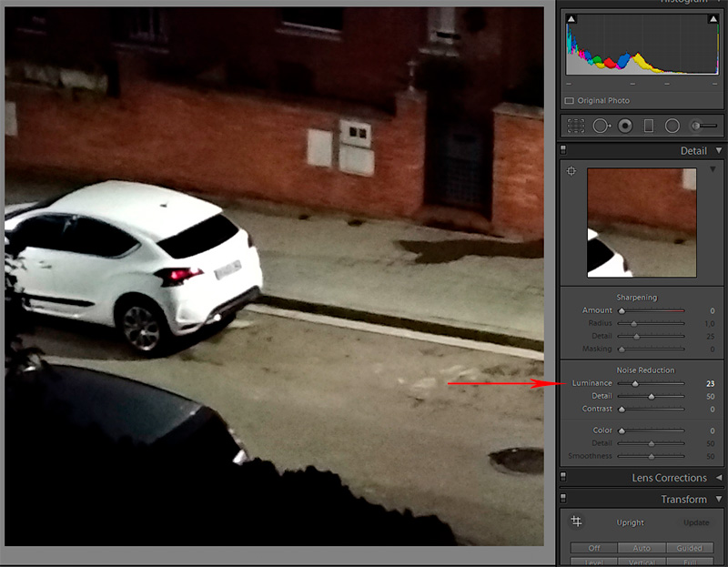Choose the Graduated Filter tool
Screen dimensions: 728x567
click(x=649, y=127)
